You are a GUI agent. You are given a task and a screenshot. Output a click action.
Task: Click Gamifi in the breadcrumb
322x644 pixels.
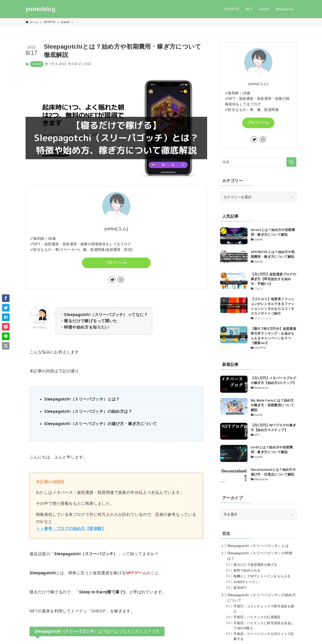point(65,22)
